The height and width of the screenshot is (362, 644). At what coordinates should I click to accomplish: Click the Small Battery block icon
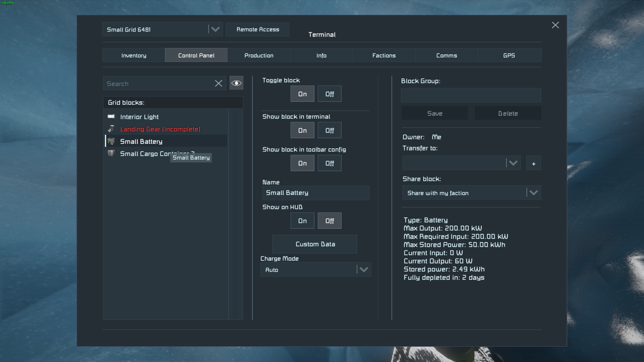click(x=111, y=141)
